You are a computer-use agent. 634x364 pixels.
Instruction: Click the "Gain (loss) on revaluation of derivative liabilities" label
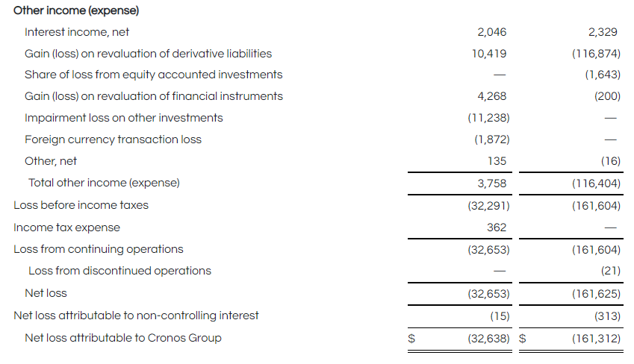[148, 54]
